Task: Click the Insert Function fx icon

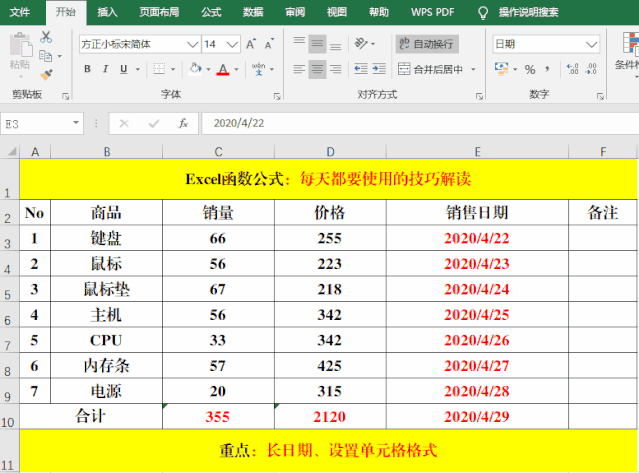Action: tap(183, 123)
